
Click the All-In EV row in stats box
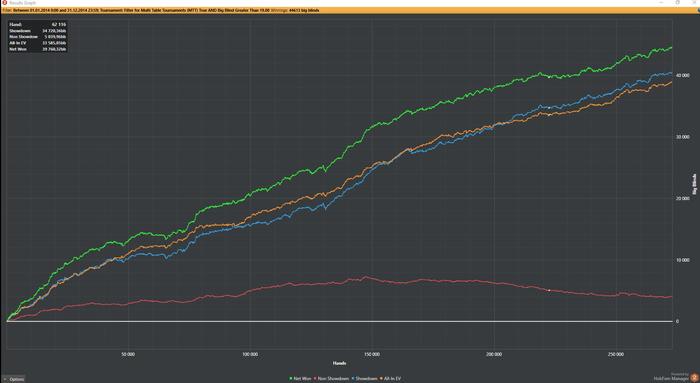38,43
